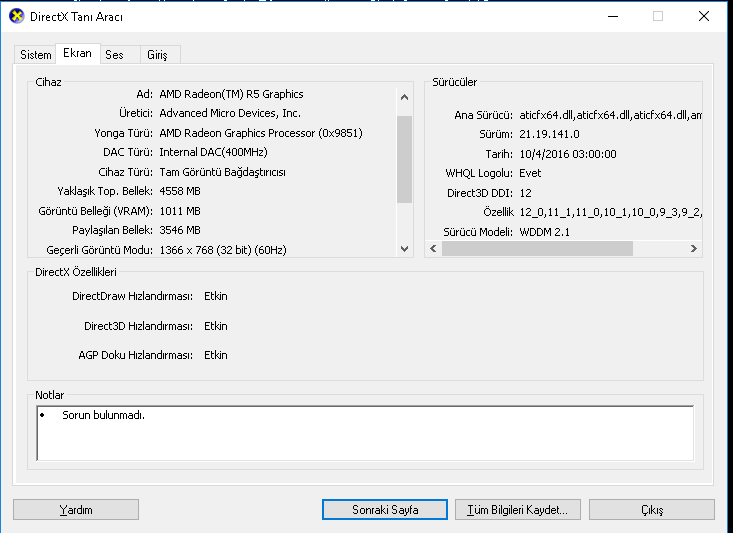Viewport: 733px width, 533px height.
Task: Select the Ekran tab
Action: click(x=78, y=53)
